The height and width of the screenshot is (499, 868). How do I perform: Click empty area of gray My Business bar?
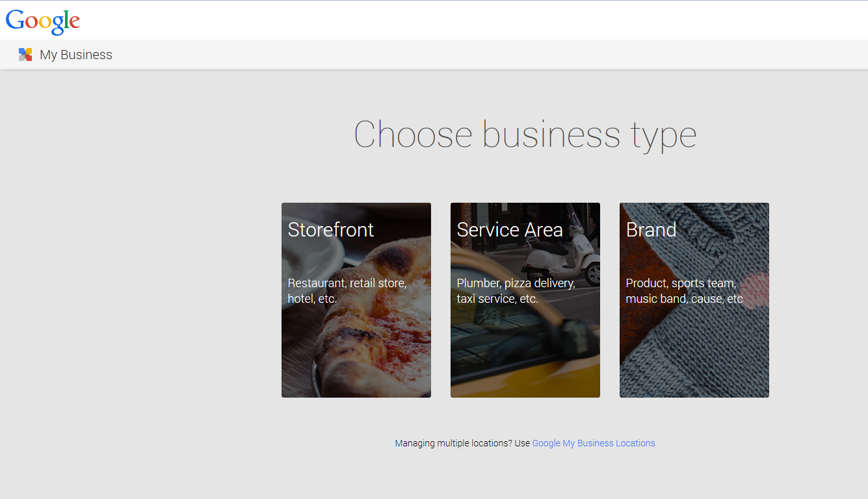455,55
